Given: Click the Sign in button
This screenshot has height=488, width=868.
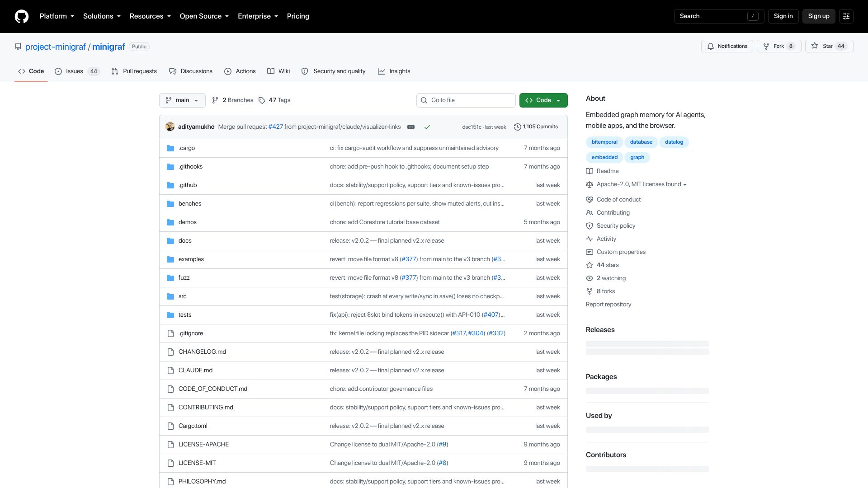Looking at the screenshot, I should 783,16.
